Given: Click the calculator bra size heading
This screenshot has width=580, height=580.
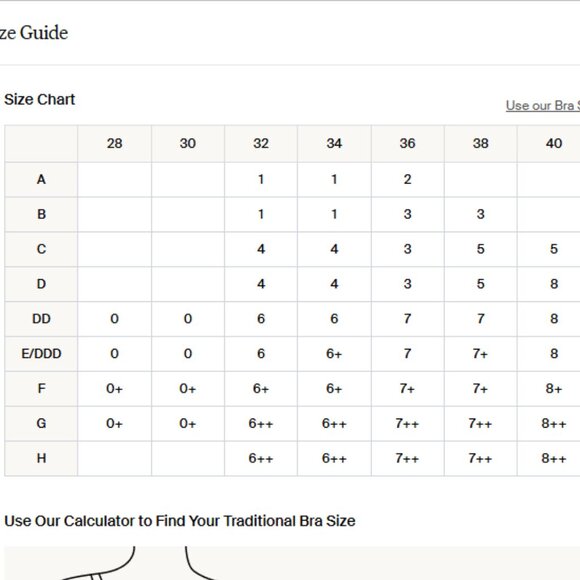Looking at the screenshot, I should pos(180,521).
